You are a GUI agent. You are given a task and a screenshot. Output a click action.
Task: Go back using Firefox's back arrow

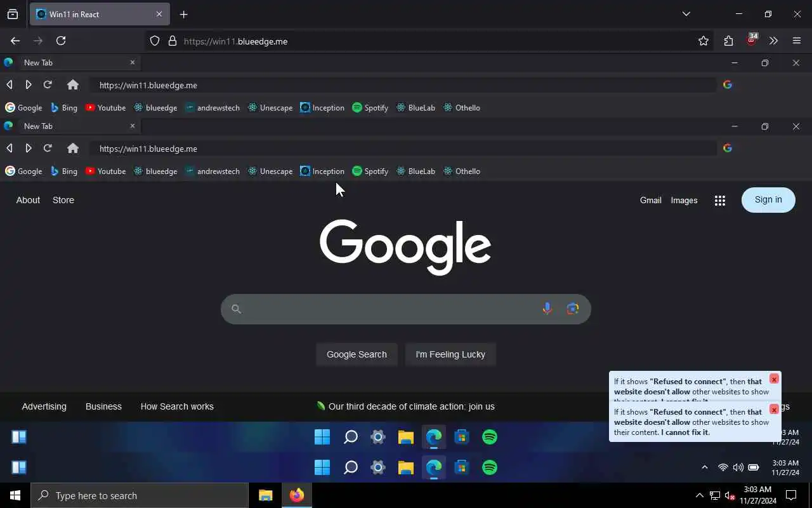pyautogui.click(x=15, y=41)
